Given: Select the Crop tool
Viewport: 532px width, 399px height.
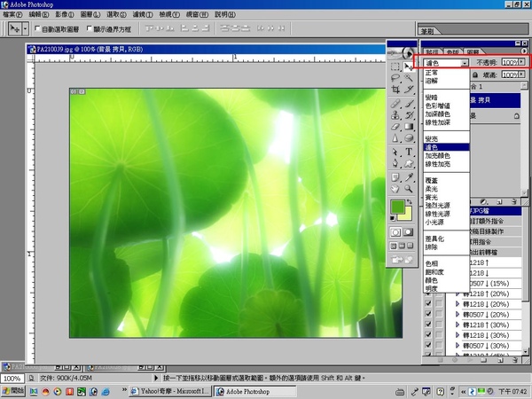Looking at the screenshot, I should (x=395, y=90).
